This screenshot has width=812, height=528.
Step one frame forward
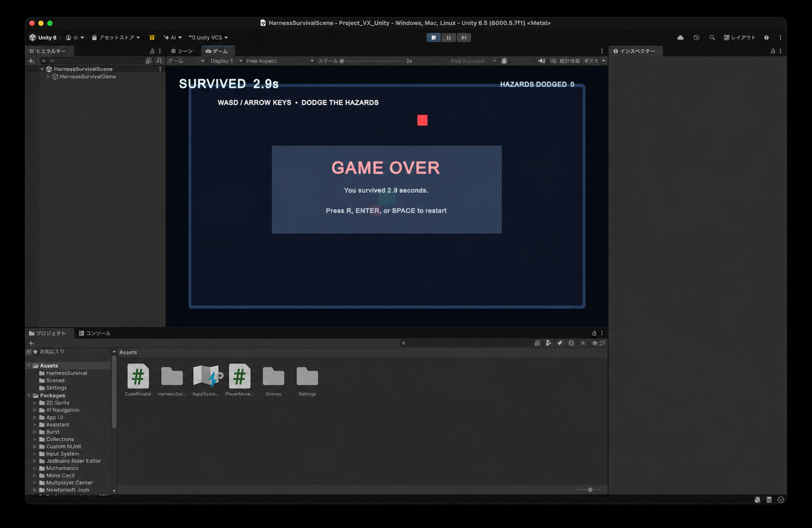click(x=463, y=38)
